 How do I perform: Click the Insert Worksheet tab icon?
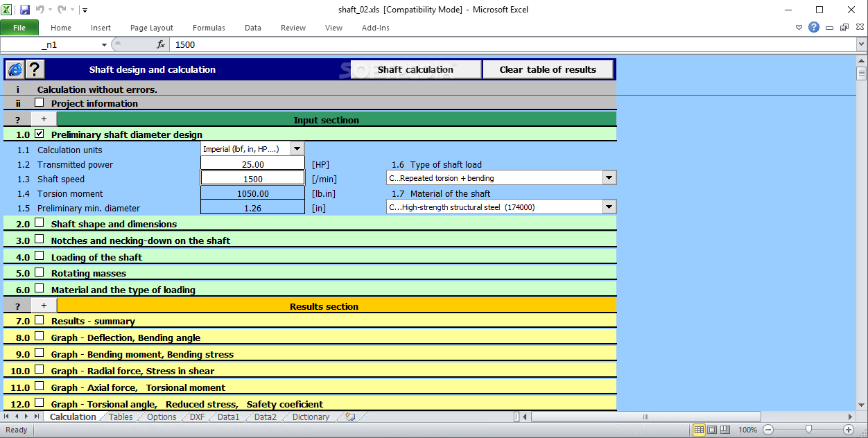tap(350, 417)
